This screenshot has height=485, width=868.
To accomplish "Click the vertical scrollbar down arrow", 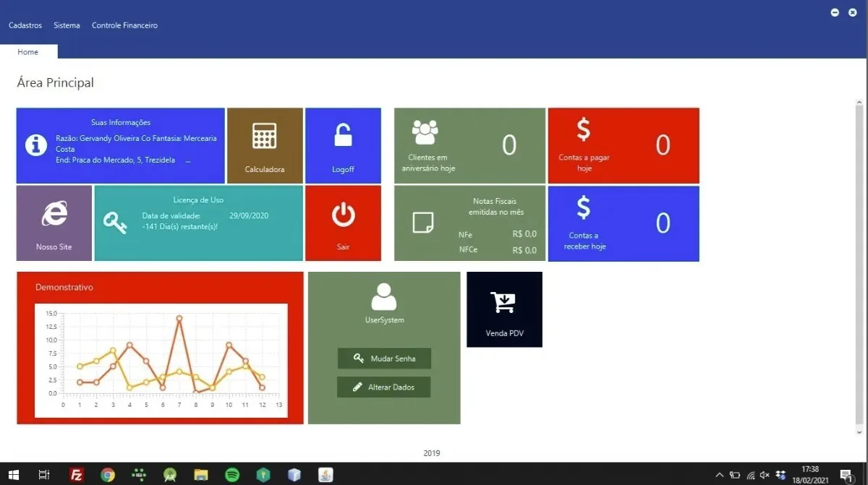I will click(859, 432).
